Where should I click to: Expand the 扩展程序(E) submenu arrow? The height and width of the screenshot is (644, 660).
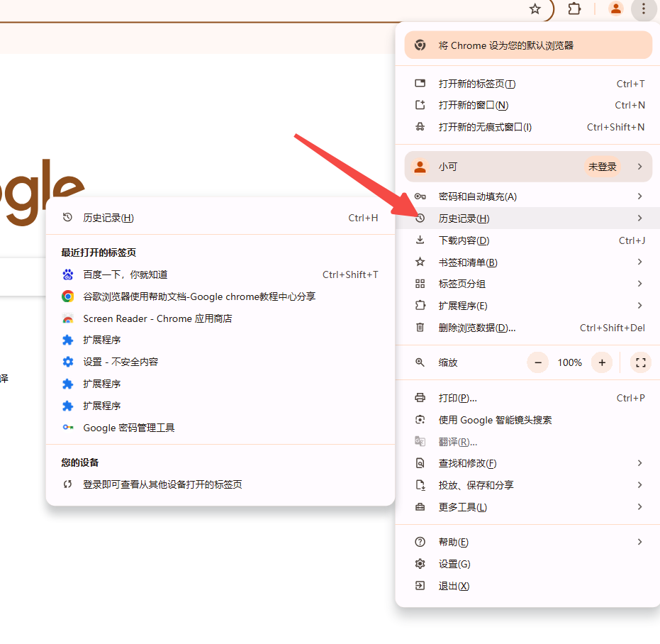click(x=639, y=306)
